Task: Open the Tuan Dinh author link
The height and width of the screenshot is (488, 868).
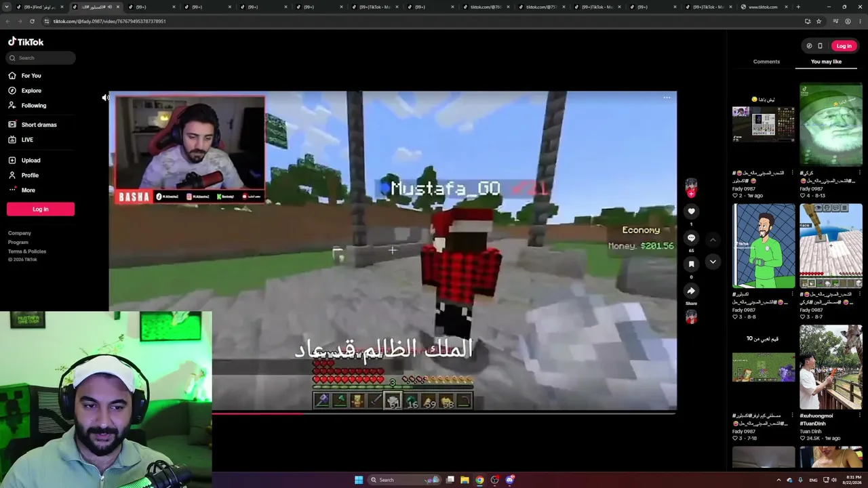Action: pyautogui.click(x=811, y=432)
